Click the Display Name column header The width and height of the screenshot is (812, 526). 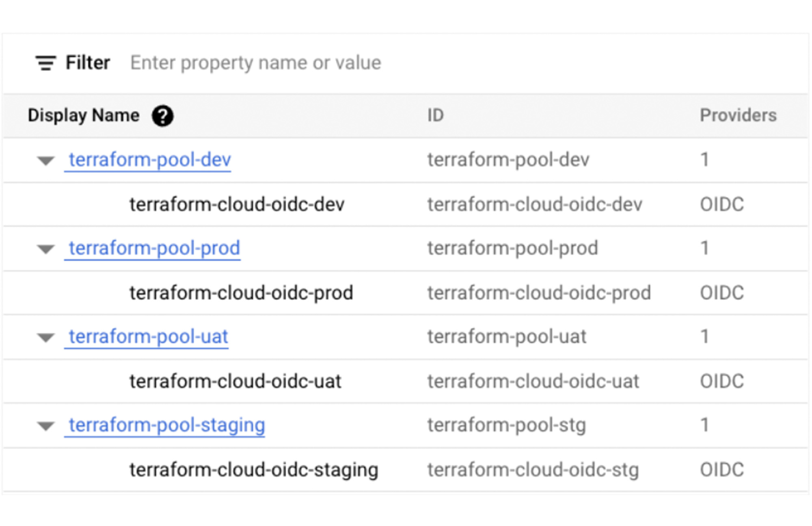84,115
